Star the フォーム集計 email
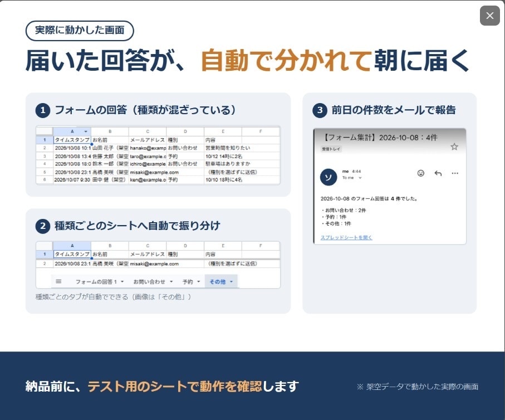This screenshot has width=505, height=420. (454, 146)
